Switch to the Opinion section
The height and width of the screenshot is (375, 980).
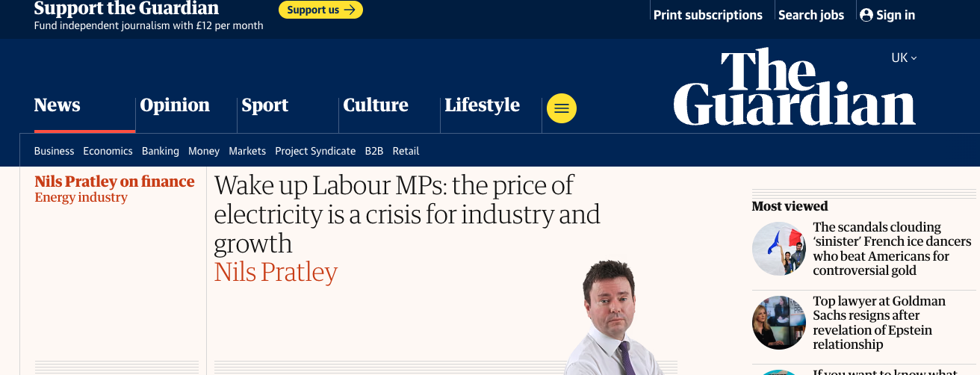tap(175, 105)
